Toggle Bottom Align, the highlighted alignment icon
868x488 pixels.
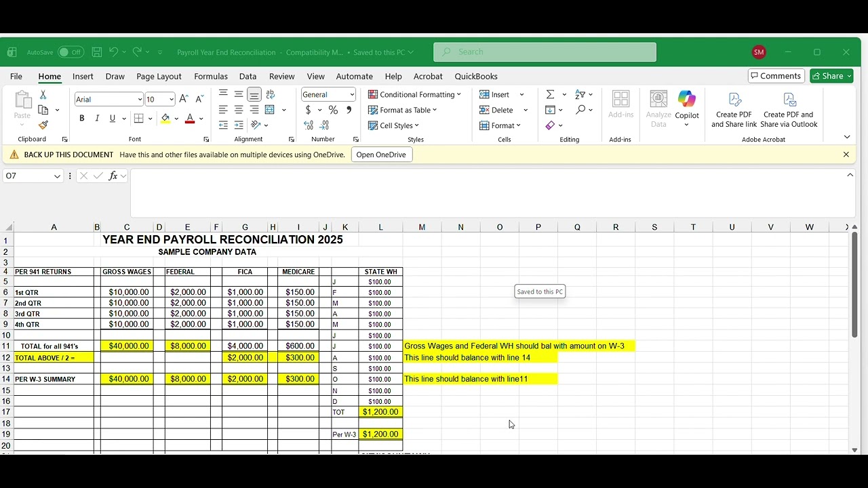click(254, 94)
